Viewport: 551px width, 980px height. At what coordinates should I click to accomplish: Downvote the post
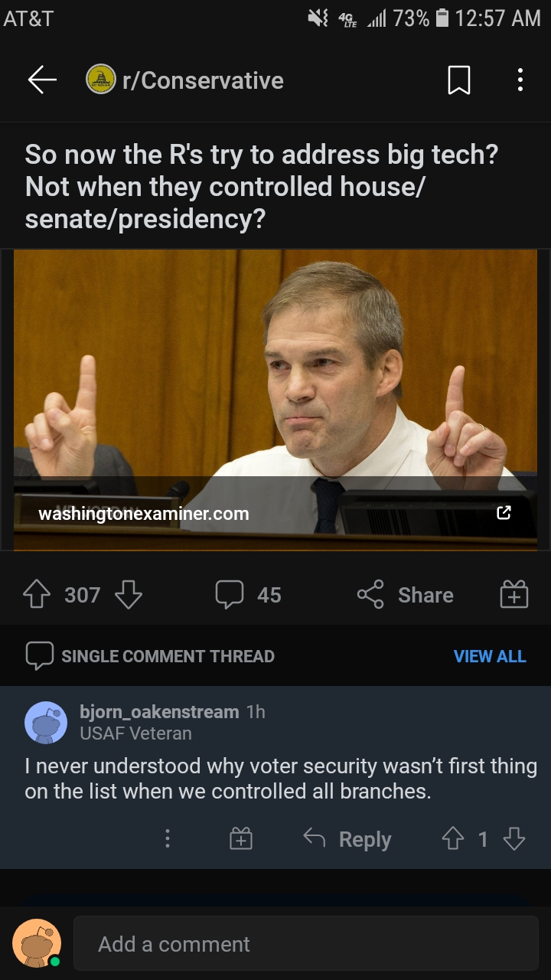128,595
